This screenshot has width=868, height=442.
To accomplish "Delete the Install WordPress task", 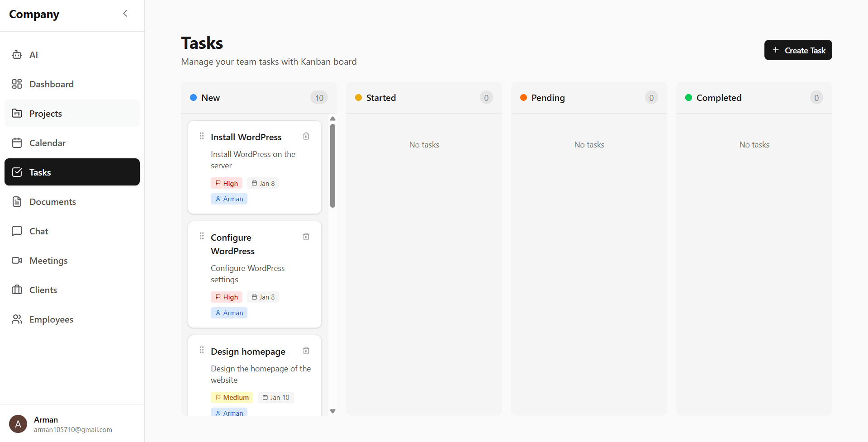I will point(306,136).
